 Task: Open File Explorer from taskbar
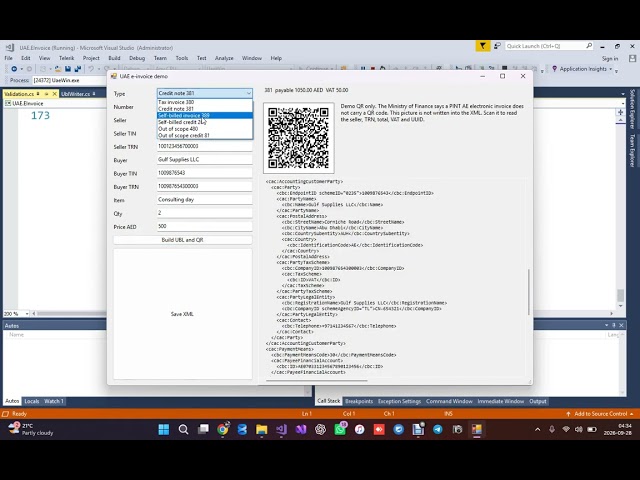pyautogui.click(x=262, y=429)
